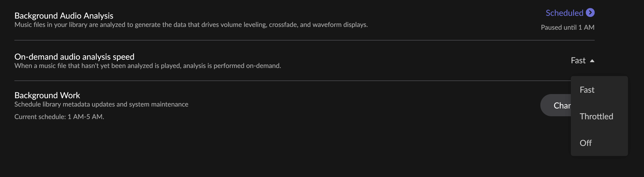Click the current Fast value beside the caret

click(578, 60)
